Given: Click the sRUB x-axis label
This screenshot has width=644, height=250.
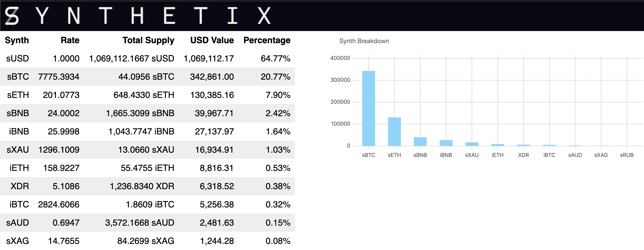Looking at the screenshot, I should click(x=627, y=155).
